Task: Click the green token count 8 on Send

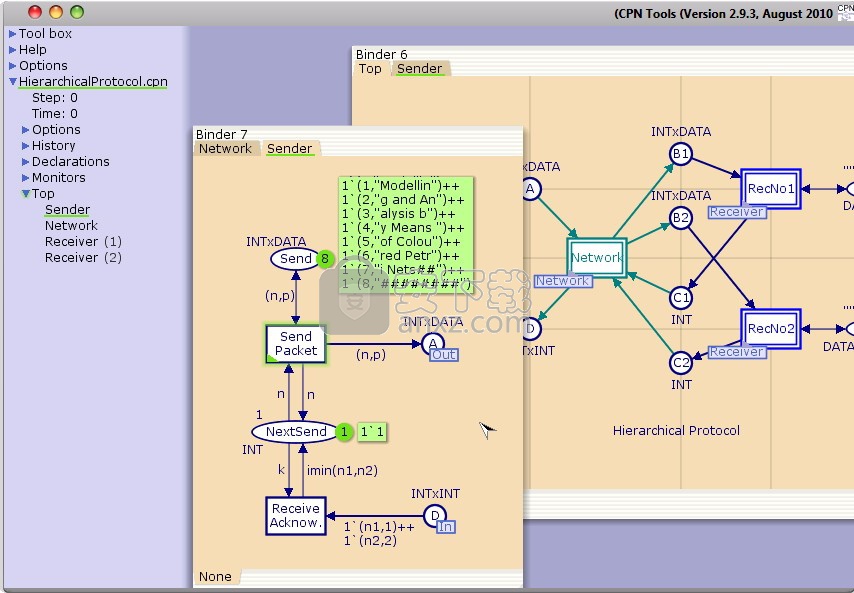Action: [x=325, y=259]
